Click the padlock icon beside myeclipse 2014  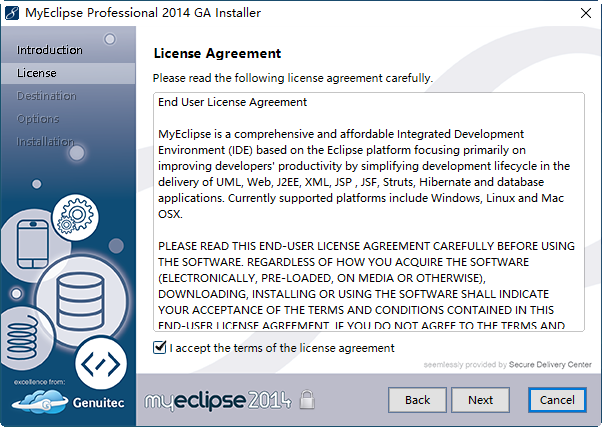308,400
